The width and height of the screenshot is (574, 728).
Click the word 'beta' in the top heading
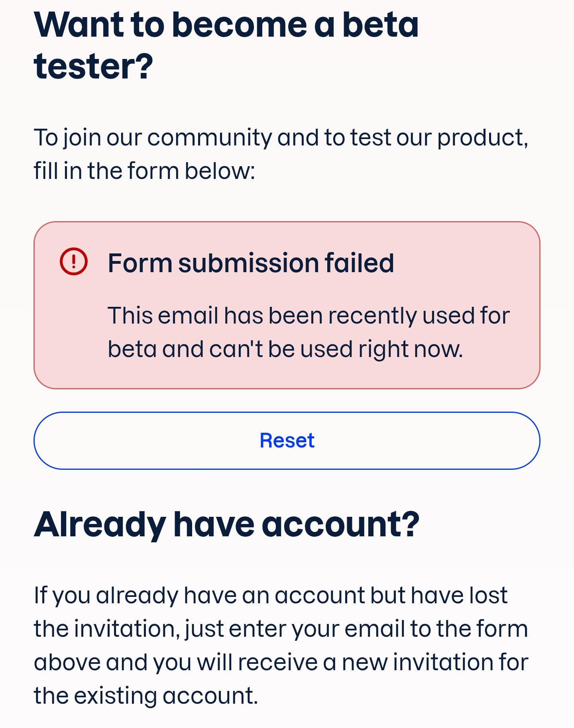[x=380, y=25]
